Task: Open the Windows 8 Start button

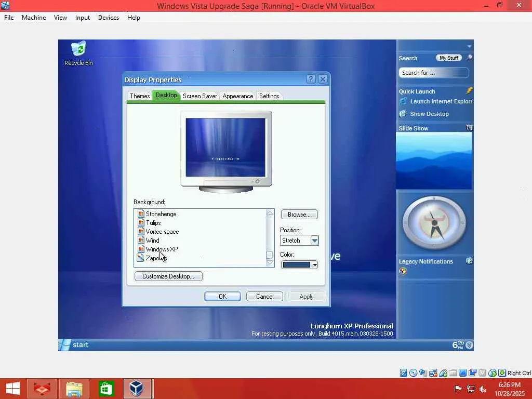Action: pyautogui.click(x=13, y=389)
